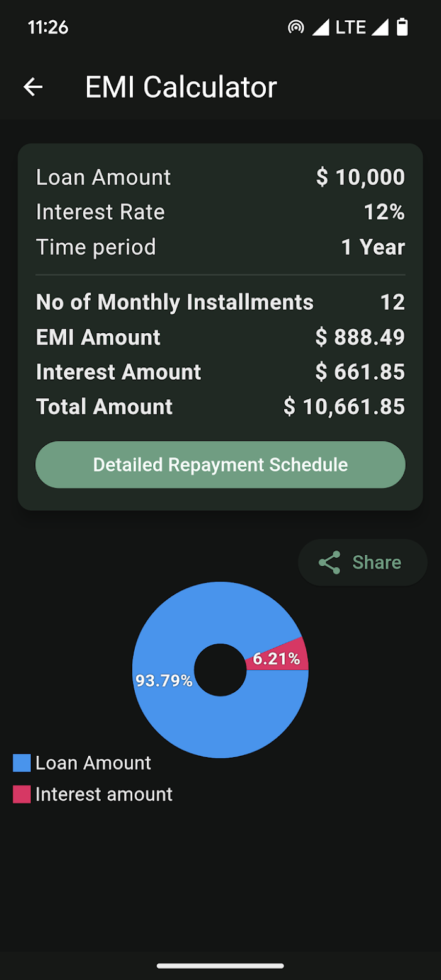Tap the Interest Rate value 12%
The width and height of the screenshot is (441, 980).
(x=384, y=212)
